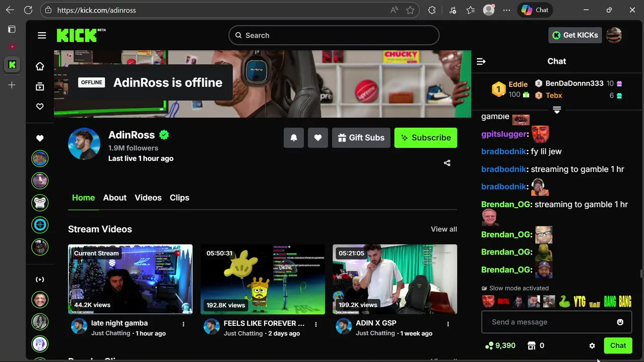Click the green Subscribe button

[426, 138]
